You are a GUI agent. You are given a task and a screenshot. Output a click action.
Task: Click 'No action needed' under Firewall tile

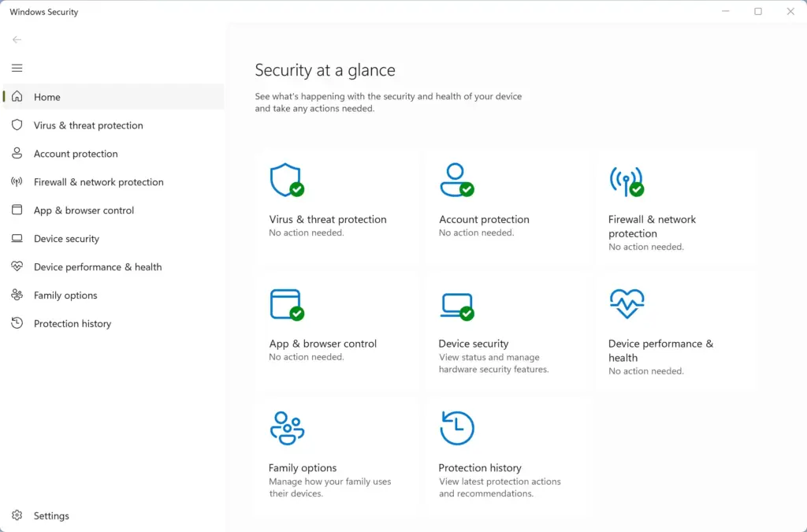[646, 247]
